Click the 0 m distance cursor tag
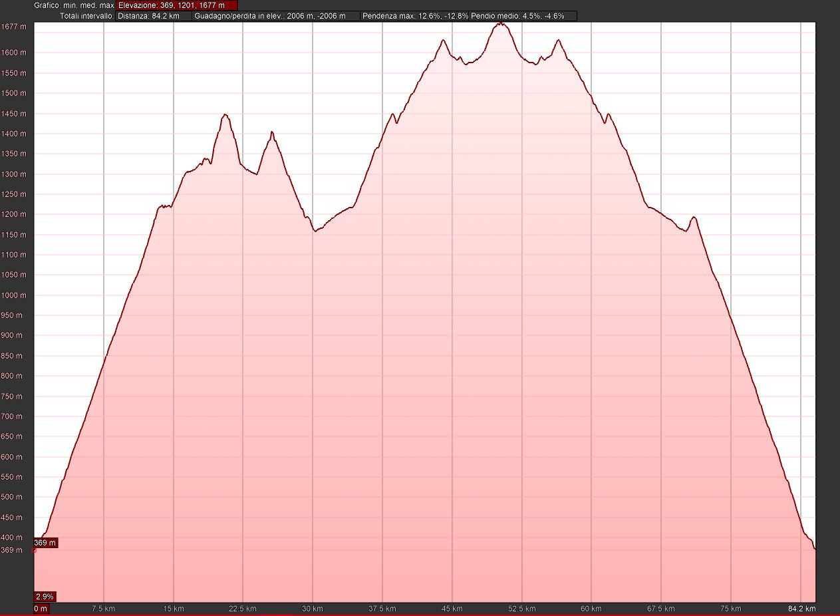Viewport: 840px width, 616px height. [41, 609]
